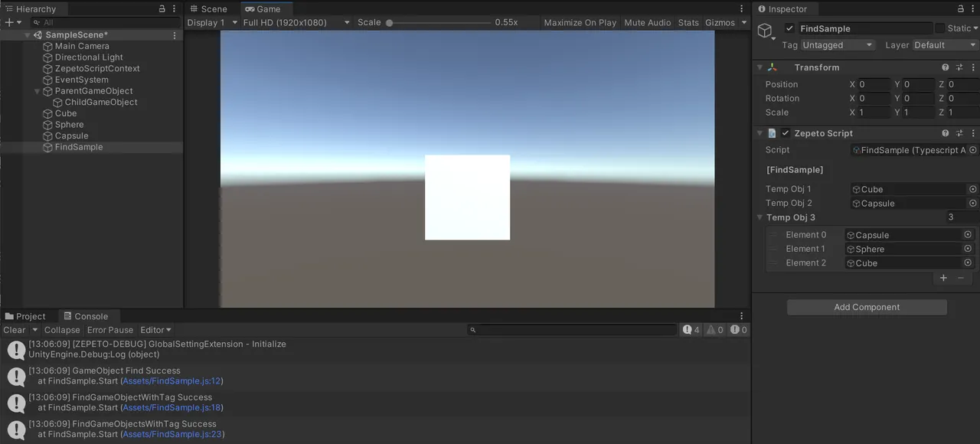Click the Transform component tool icon
Screen dimensions: 980x444
[x=959, y=67]
